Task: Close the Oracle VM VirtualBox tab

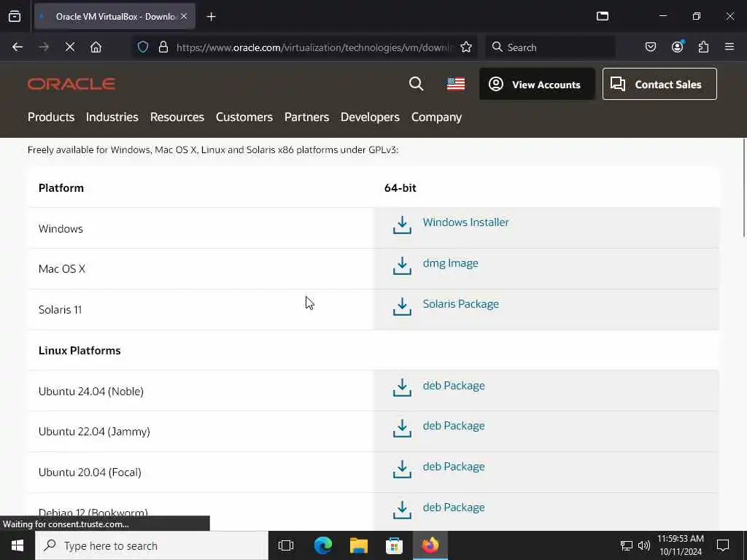Action: tap(184, 16)
